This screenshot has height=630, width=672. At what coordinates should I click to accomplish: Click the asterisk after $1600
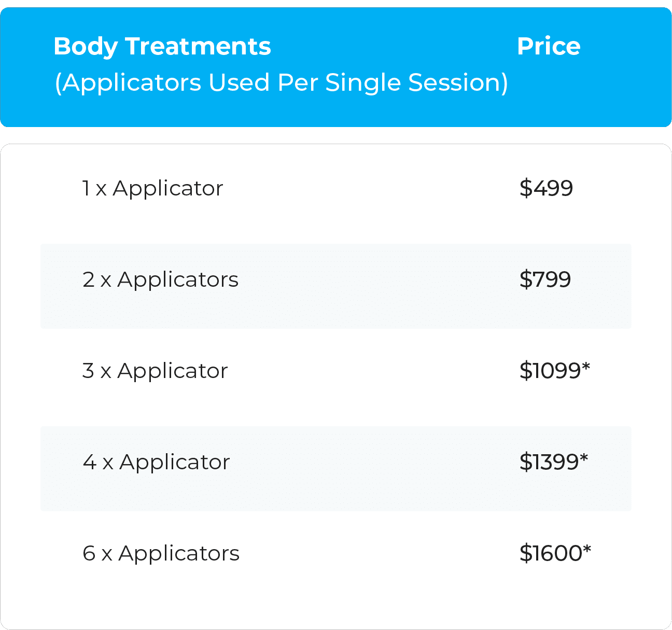click(586, 549)
